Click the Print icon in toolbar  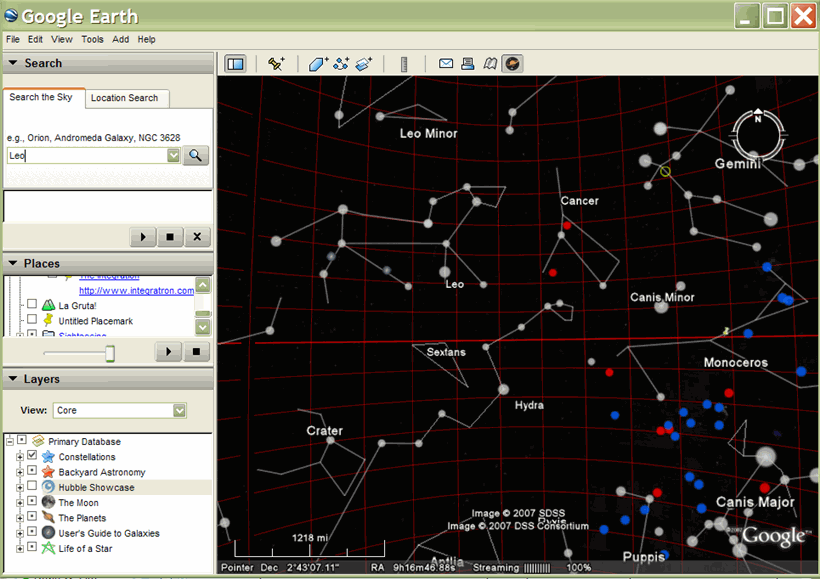tap(468, 64)
